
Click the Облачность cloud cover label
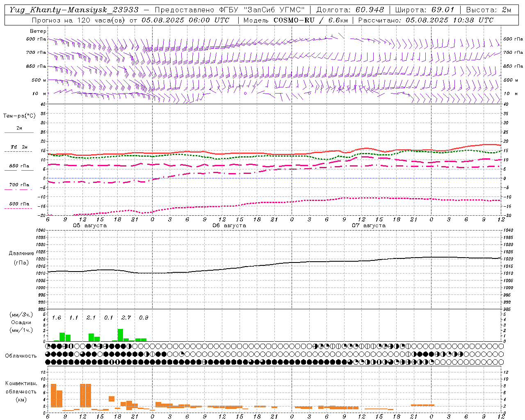point(21,356)
